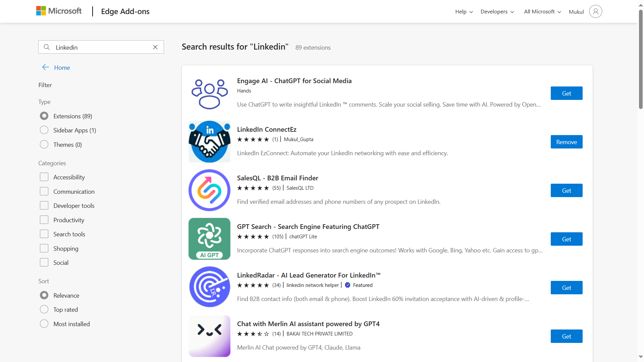Check the Communication category
This screenshot has width=644, height=362.
pos(44,191)
